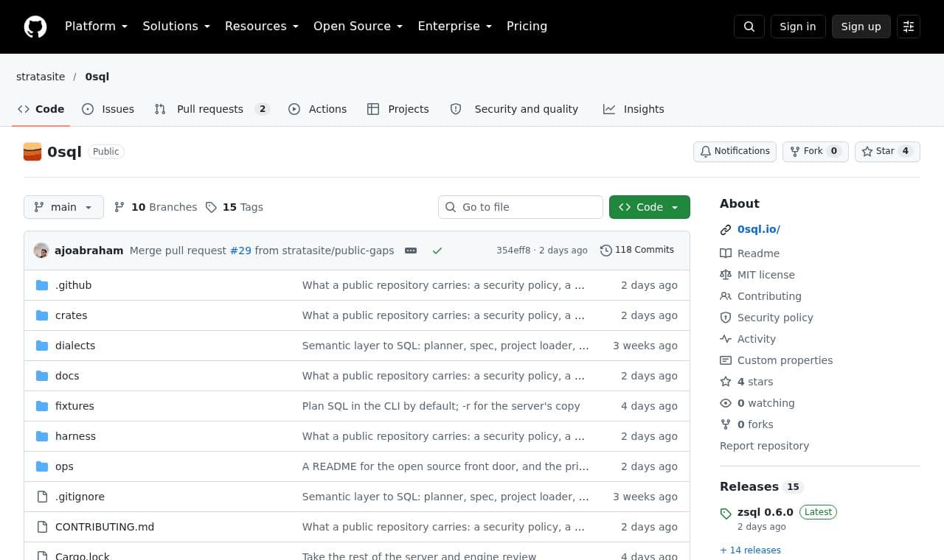Open the appearance settings sliders icon
Screen dimensions: 944x560
point(909,27)
